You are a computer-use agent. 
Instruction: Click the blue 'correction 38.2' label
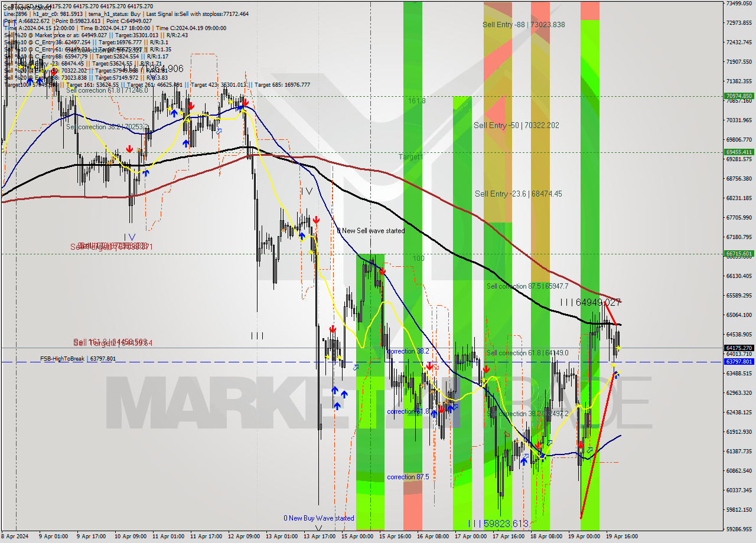(408, 351)
